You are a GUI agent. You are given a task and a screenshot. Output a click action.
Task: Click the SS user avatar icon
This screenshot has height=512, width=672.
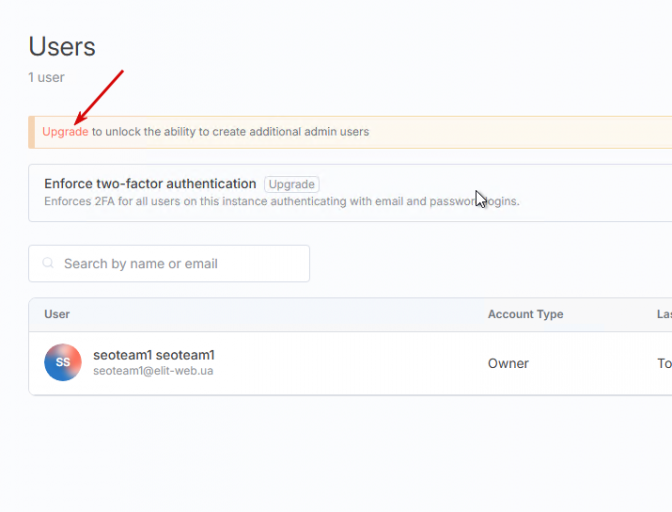click(x=62, y=362)
